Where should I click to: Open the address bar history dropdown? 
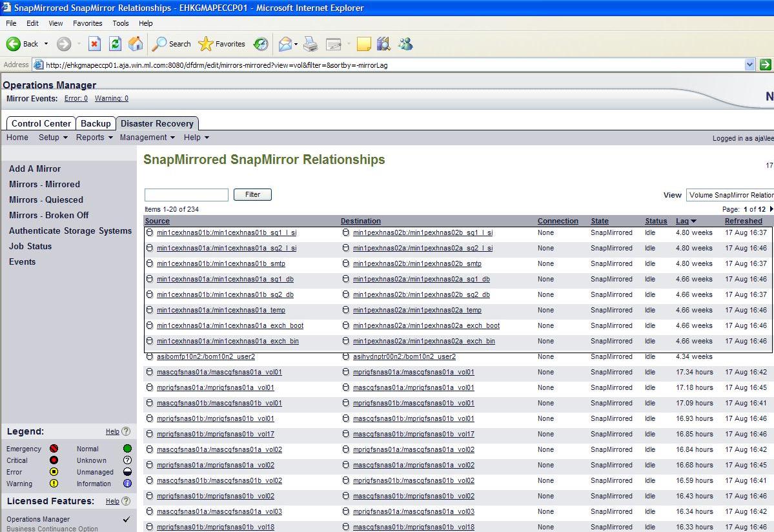tap(749, 65)
